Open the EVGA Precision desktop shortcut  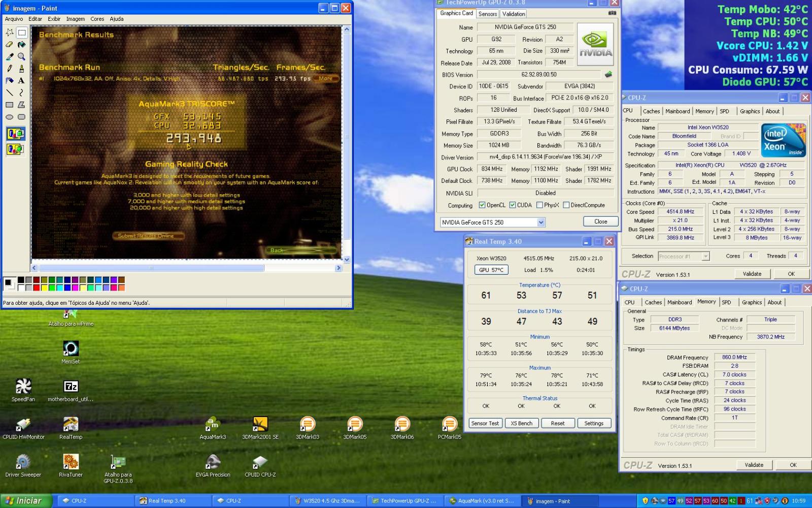(x=213, y=466)
